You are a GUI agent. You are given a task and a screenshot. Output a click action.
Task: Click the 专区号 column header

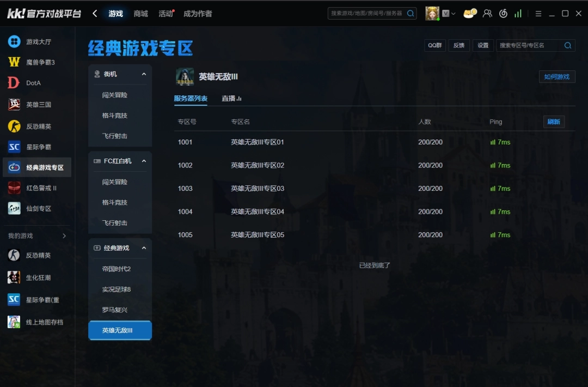coord(187,122)
